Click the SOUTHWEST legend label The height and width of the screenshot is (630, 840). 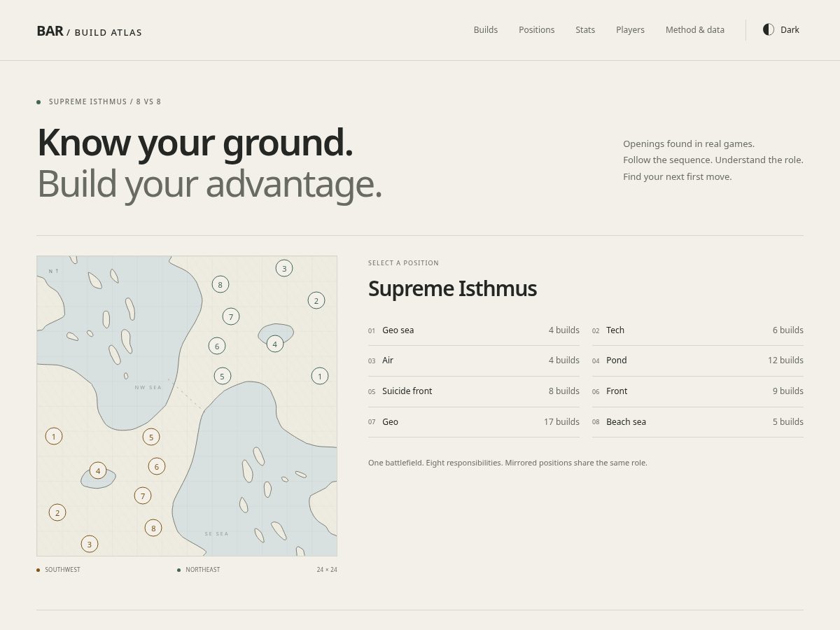(62, 570)
